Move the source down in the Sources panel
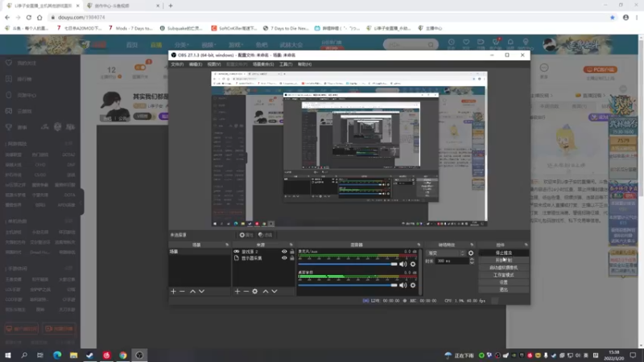644x362 pixels. pyautogui.click(x=275, y=291)
